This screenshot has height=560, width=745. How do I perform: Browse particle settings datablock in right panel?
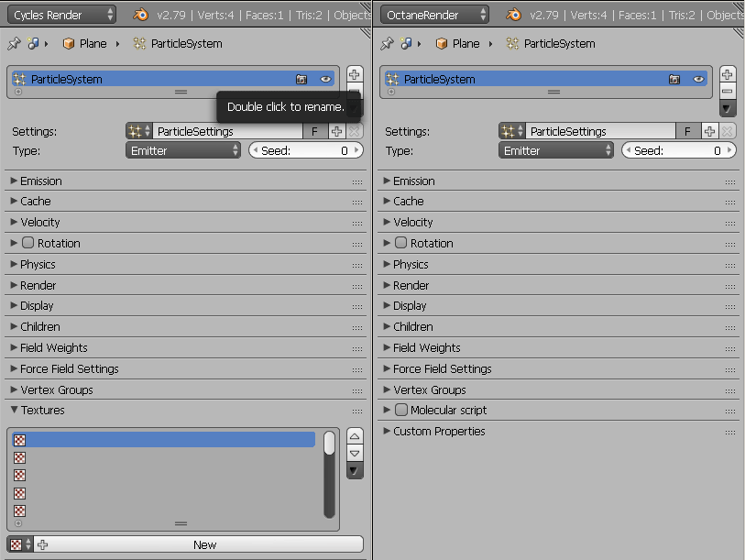[x=512, y=131]
